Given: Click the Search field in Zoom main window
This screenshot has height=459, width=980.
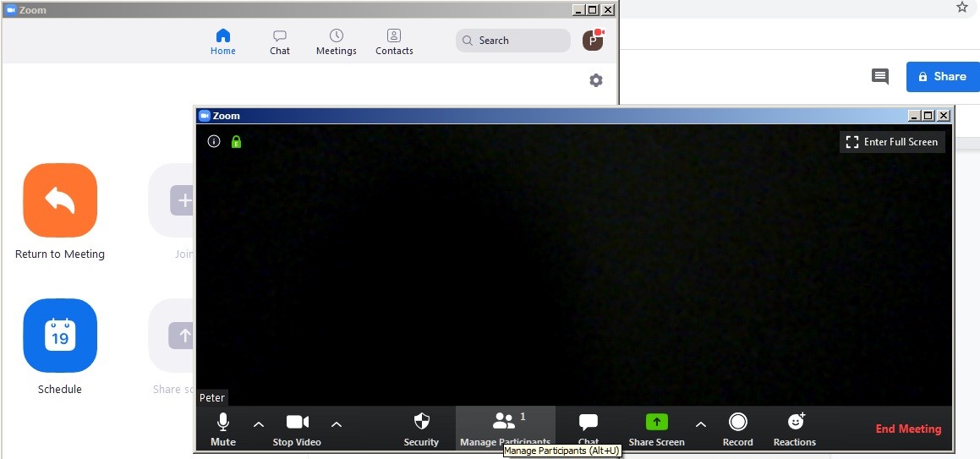Looking at the screenshot, I should [512, 41].
